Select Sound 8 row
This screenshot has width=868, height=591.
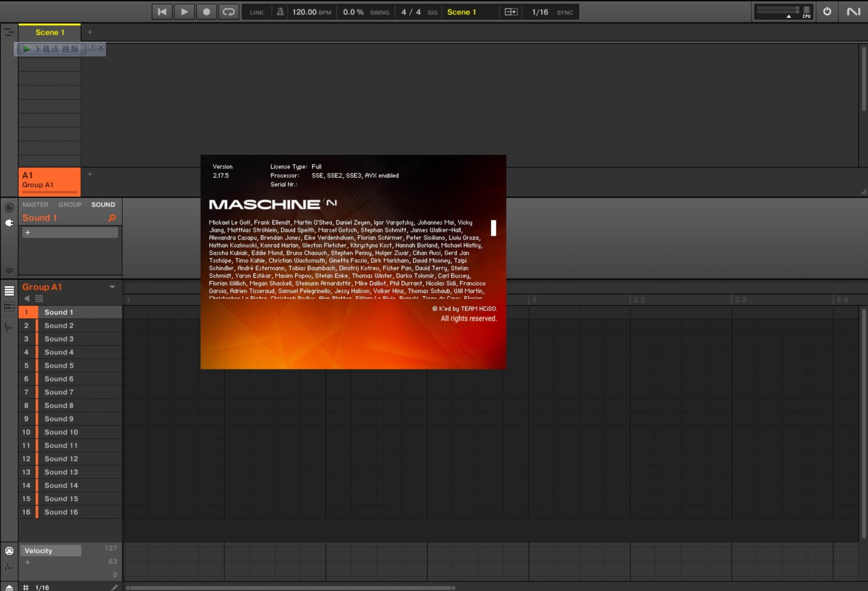(x=70, y=405)
